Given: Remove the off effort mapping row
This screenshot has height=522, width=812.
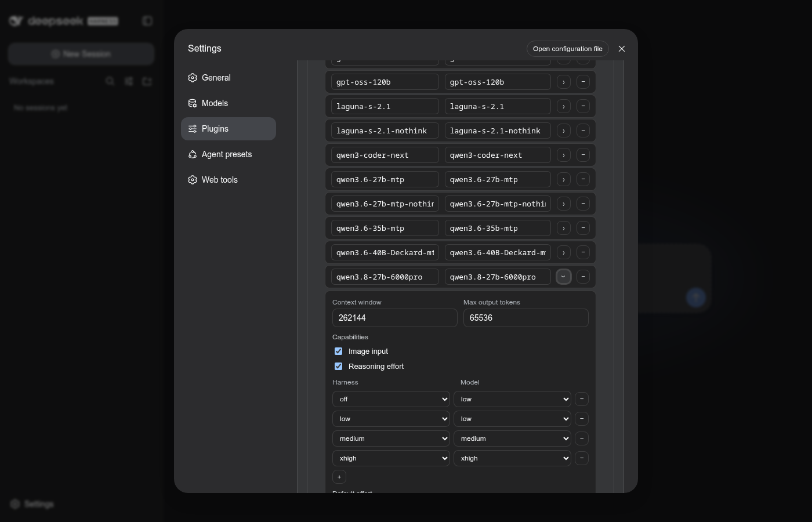Looking at the screenshot, I should (x=582, y=399).
